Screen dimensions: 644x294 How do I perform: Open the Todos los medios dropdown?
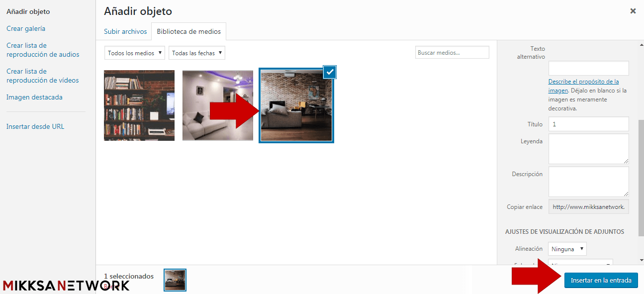[135, 53]
